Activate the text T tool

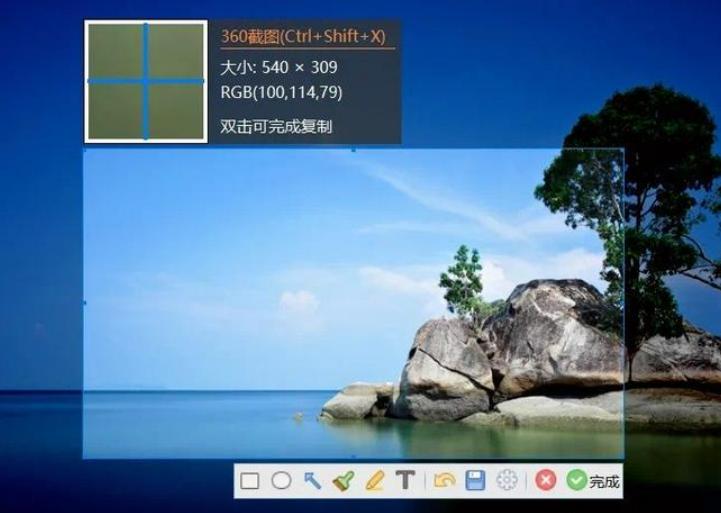405,481
